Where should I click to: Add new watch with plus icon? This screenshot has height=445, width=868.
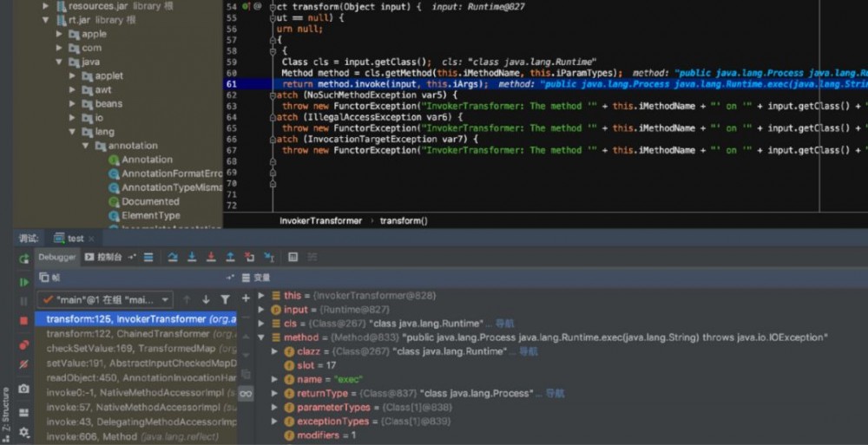click(246, 299)
